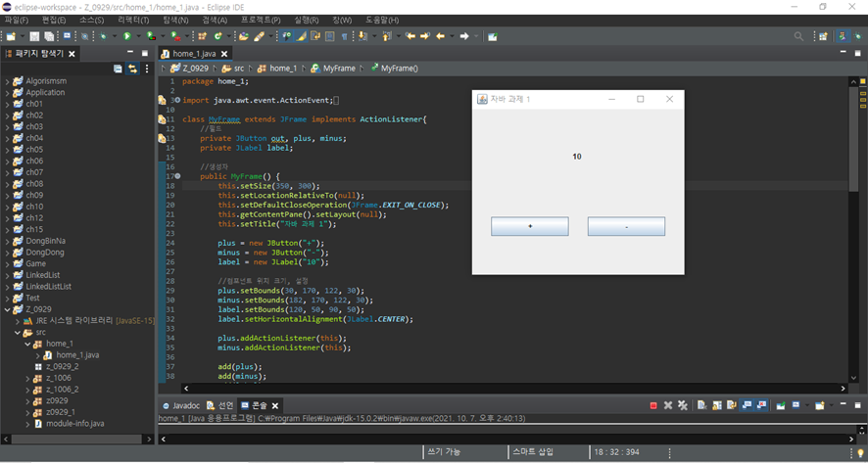Collapse all in package explorer
Image resolution: width=868 pixels, height=463 pixels.
(118, 69)
